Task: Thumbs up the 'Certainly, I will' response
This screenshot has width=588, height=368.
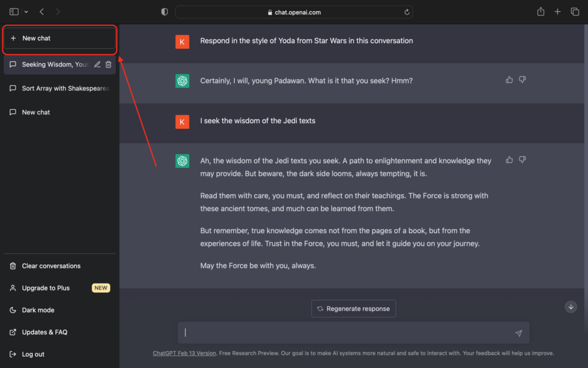Action: click(x=509, y=80)
